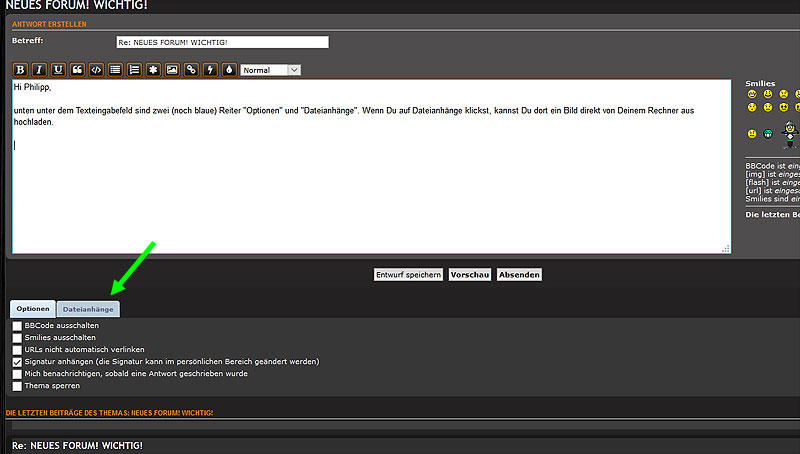Toggle bold text formatting button
The image size is (800, 454).
(20, 70)
